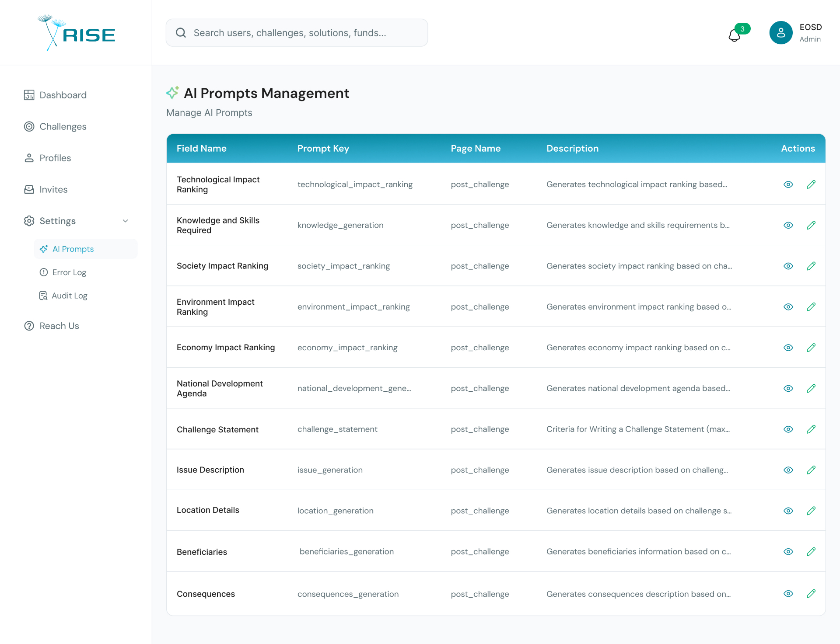
Task: View Environment Impact Ranking prompt
Action: (788, 307)
